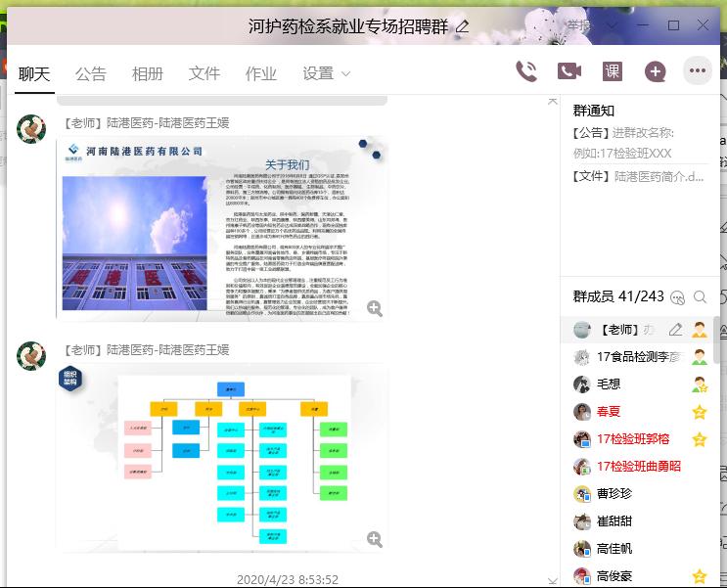This screenshot has width=727, height=588.
Task: Click the 举报 report link
Action: click(x=579, y=25)
